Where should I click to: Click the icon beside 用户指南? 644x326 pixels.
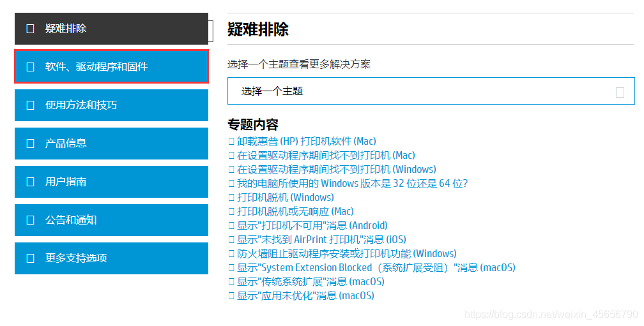tap(31, 182)
